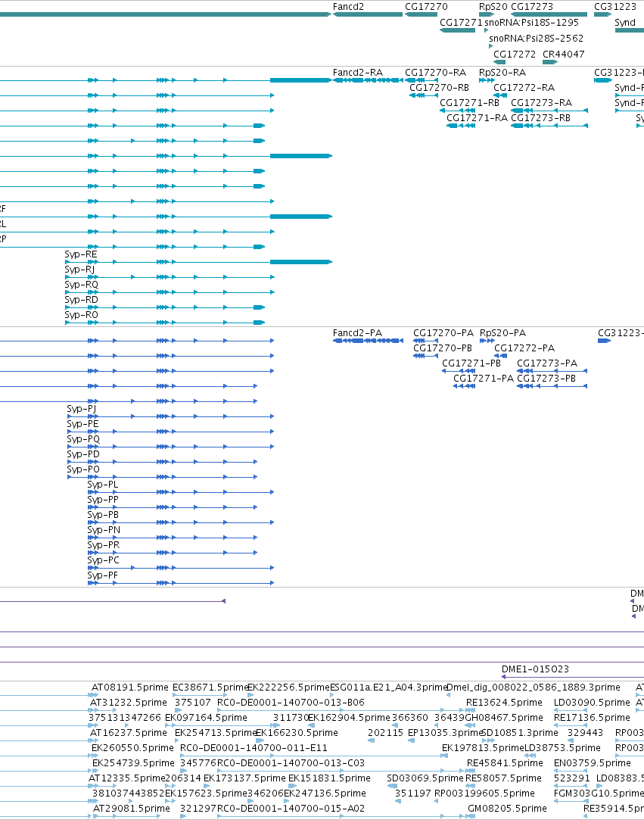Screen dimensions: 644x820
Task: Select the CG17273 gene label
Action: pyautogui.click(x=531, y=7)
